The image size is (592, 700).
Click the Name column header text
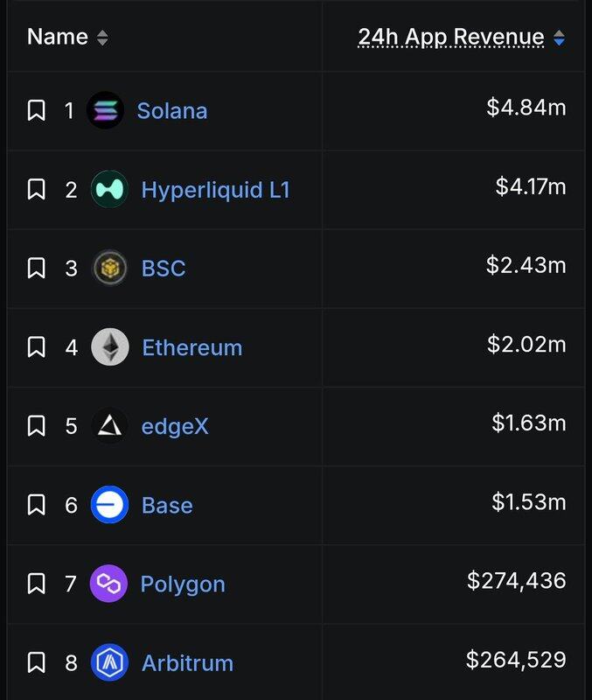pos(58,37)
